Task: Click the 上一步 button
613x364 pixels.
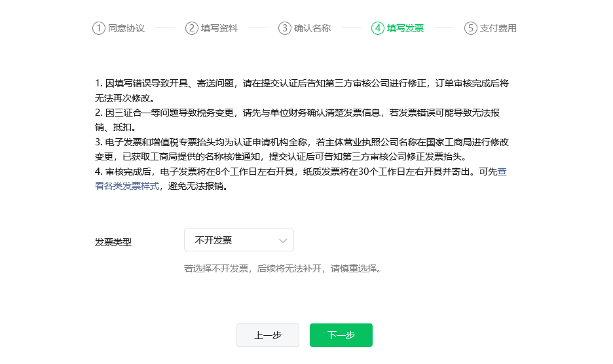Action: [268, 335]
